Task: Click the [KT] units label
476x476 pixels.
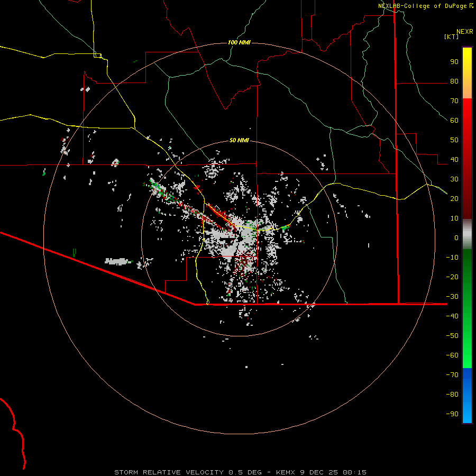Action: (x=452, y=36)
